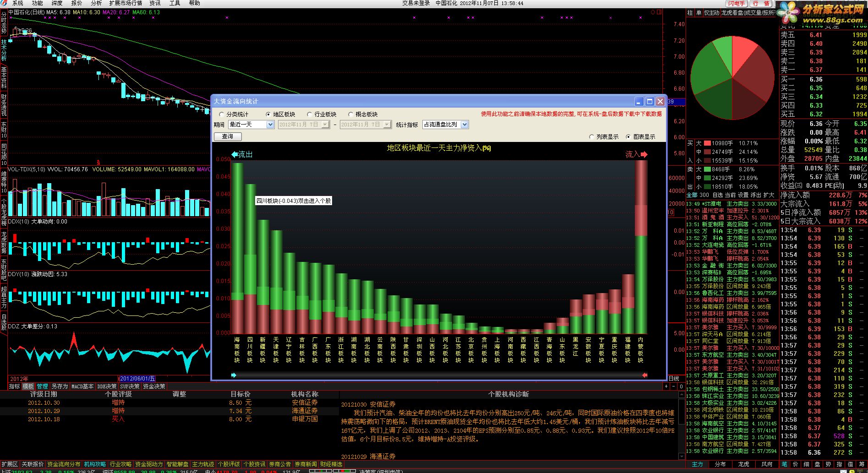Select the SUP决策 template tab
The height and width of the screenshot is (473, 868).
click(130, 386)
